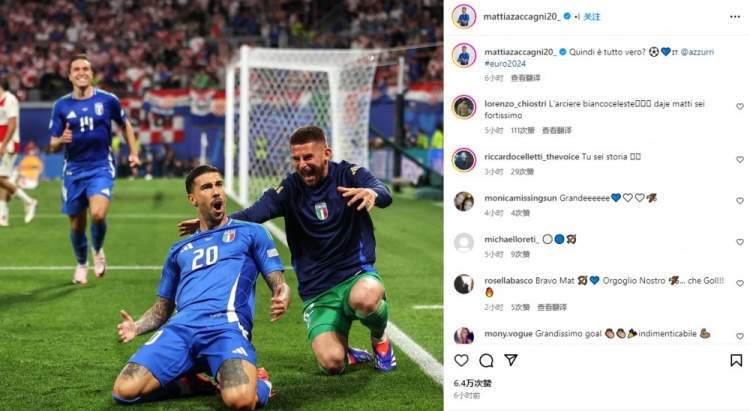Viewport: 750px width, 411px height.
Task: Save post with the bookmark icon
Action: (736, 360)
